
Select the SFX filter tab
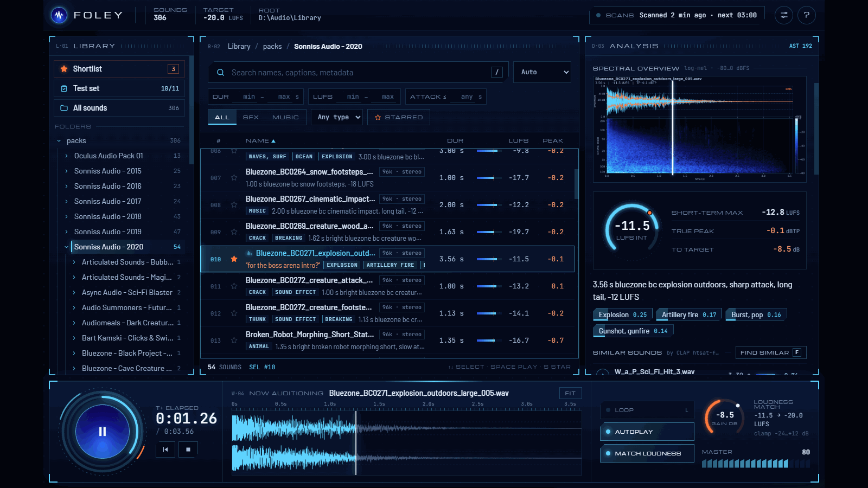(x=251, y=117)
